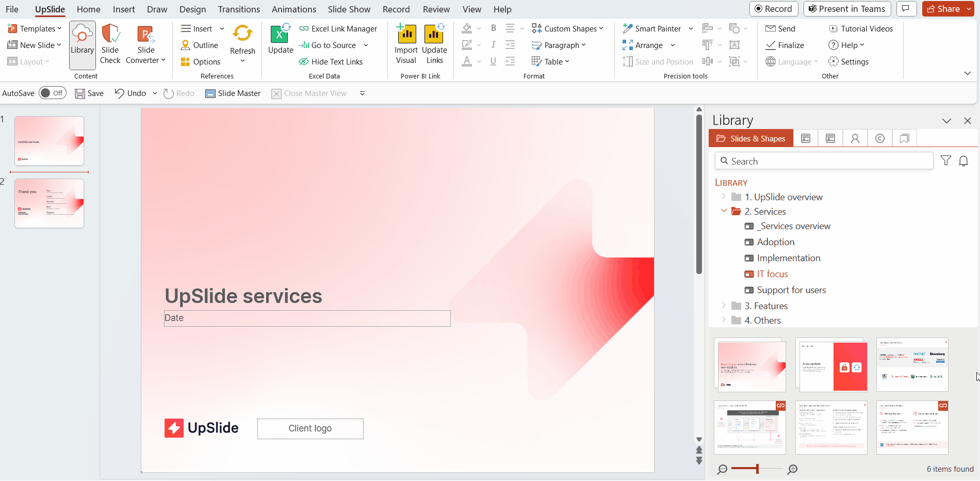This screenshot has height=481, width=980.
Task: Select the Slides & Shapes tab
Action: click(751, 138)
